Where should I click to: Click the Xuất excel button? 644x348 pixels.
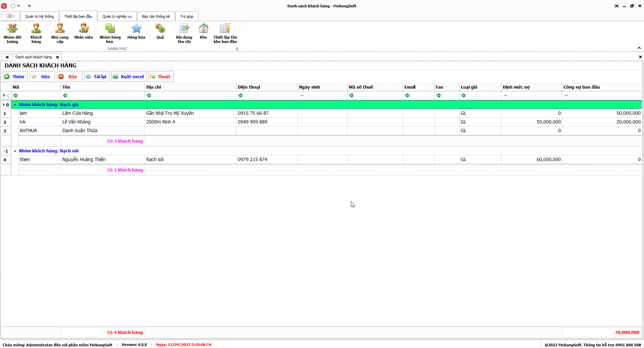[129, 77]
